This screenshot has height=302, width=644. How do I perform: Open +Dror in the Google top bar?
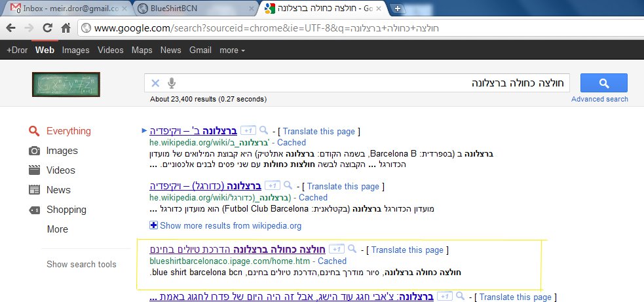(17, 50)
